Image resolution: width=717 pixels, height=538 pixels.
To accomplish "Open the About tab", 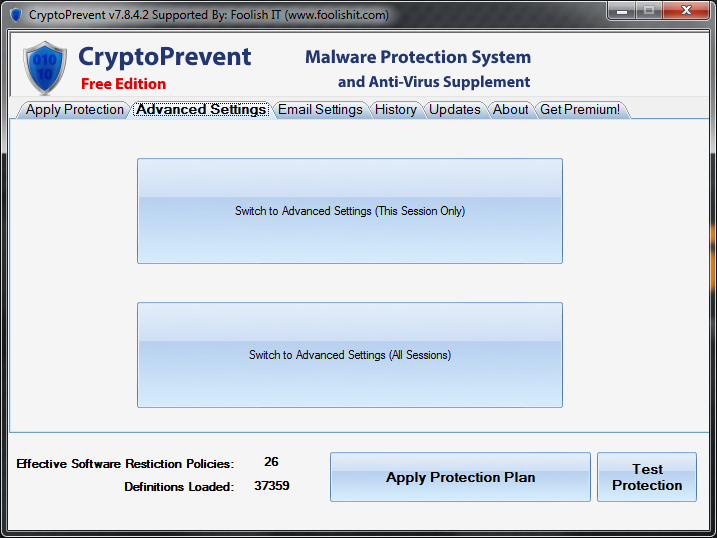I will 510,110.
